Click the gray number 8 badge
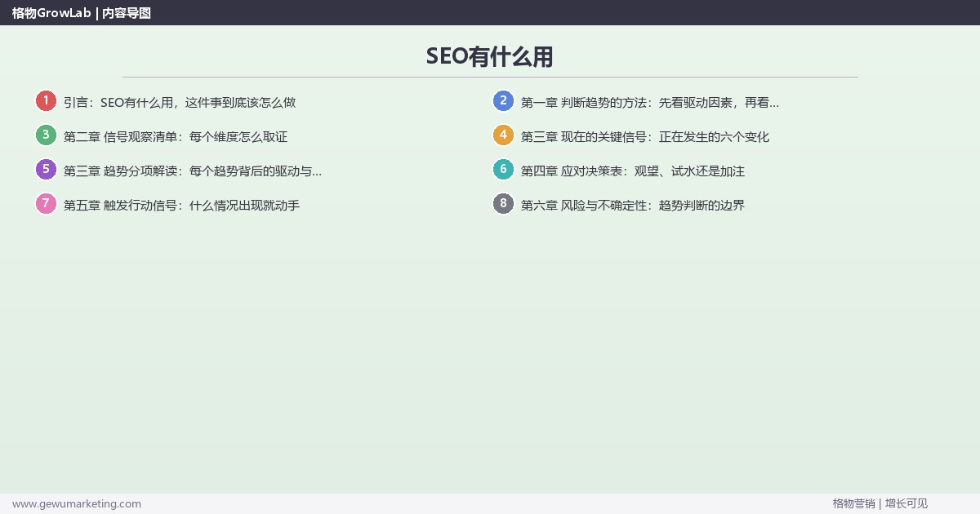Screen dimensions: 980x514 [x=503, y=204]
